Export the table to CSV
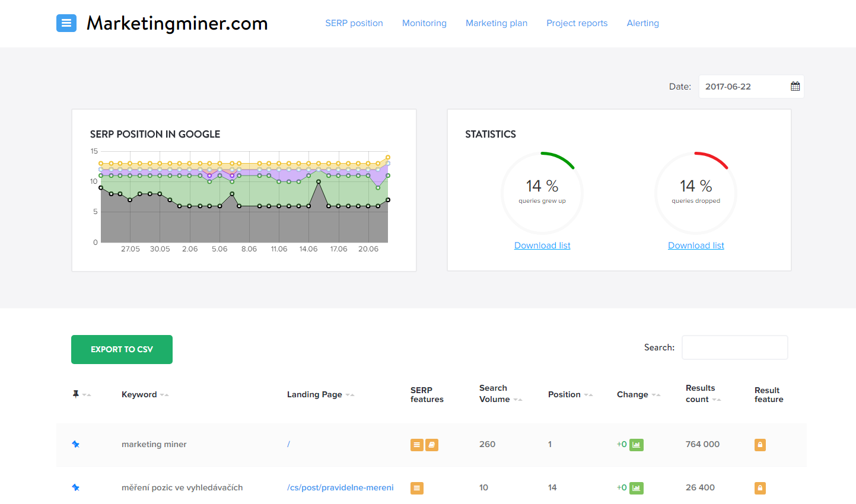 tap(122, 349)
